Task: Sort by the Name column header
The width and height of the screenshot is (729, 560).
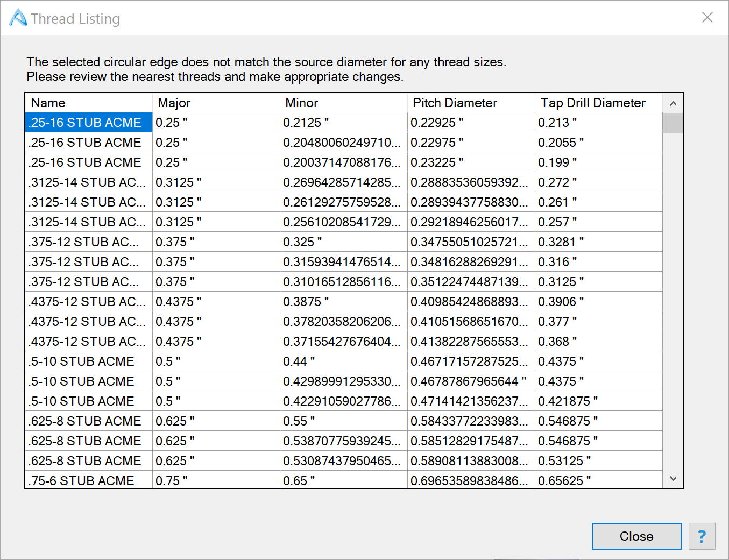Action: [x=89, y=103]
